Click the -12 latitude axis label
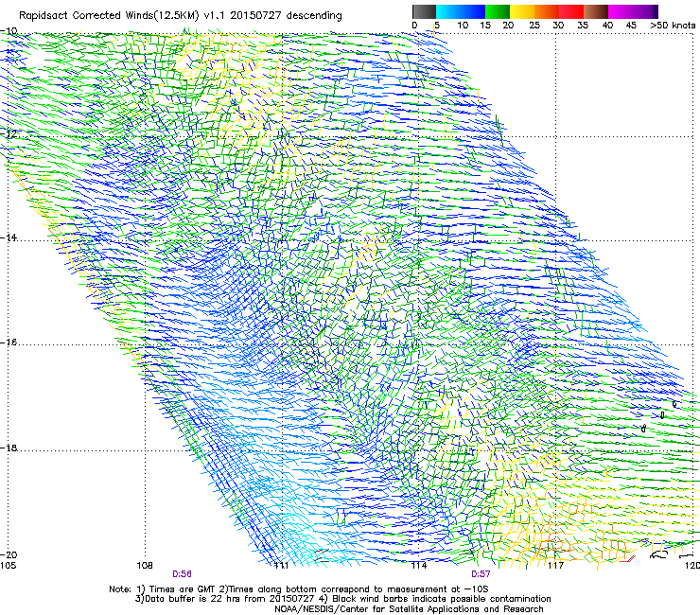 [x=9, y=134]
